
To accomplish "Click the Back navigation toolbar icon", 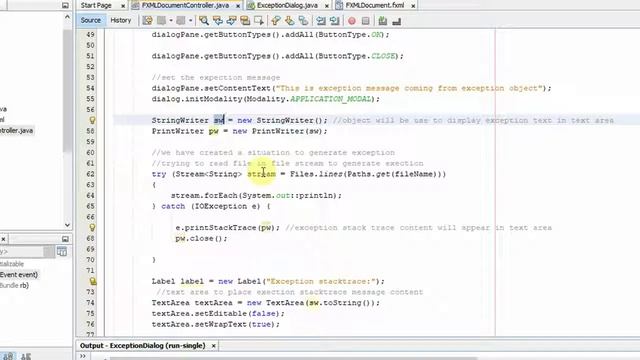I will click(x=161, y=20).
